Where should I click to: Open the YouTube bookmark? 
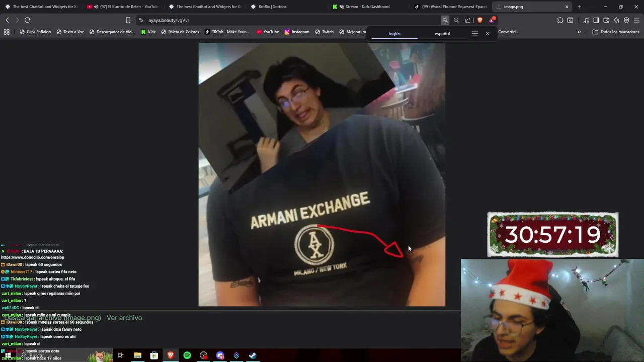(x=267, y=32)
